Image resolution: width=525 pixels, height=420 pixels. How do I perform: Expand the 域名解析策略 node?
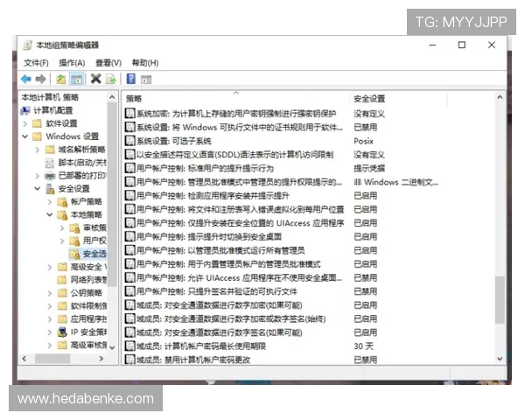point(38,150)
